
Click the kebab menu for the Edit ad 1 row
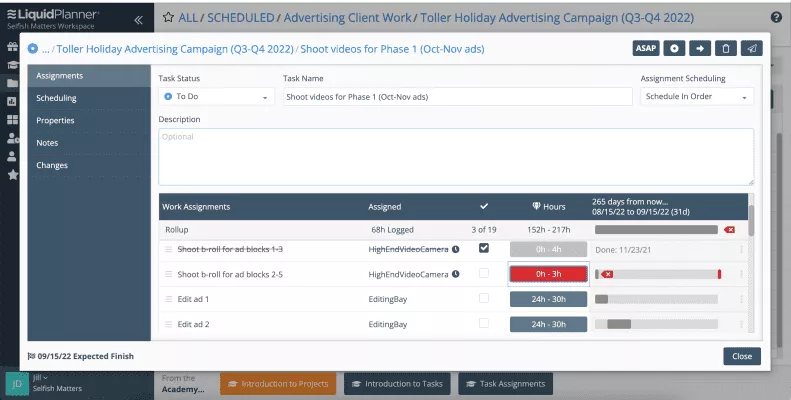[x=741, y=299]
